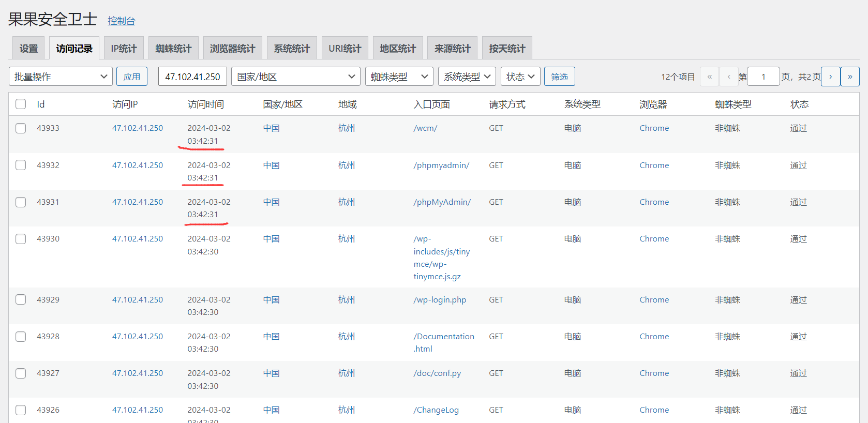Expand the 国家/地区 filter dropdown
Viewport: 868px width, 423px height.
pyautogui.click(x=295, y=77)
